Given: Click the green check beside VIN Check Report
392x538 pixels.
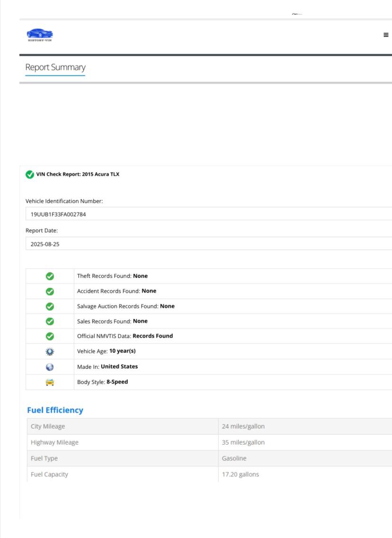Looking at the screenshot, I should coord(30,174).
